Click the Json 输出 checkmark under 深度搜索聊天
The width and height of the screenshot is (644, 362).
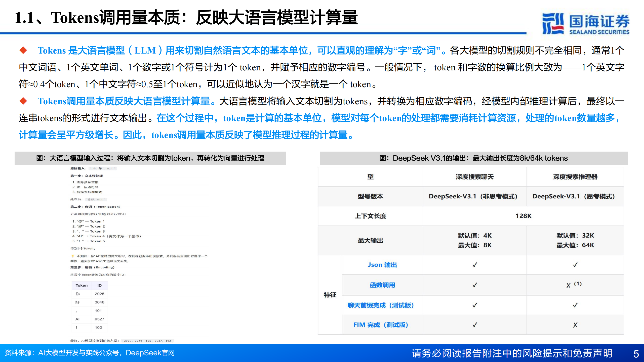click(x=475, y=265)
